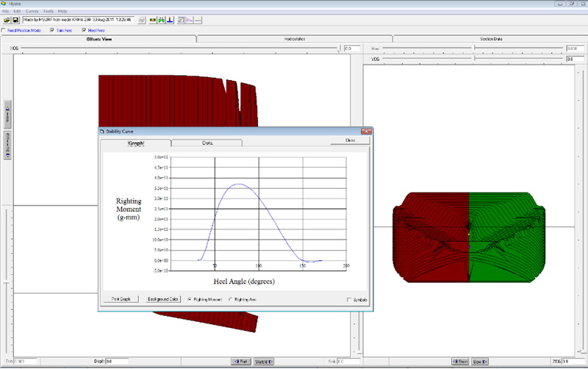The height and width of the screenshot is (369, 588).
Task: Switch to the Data tab
Action: 207,143
